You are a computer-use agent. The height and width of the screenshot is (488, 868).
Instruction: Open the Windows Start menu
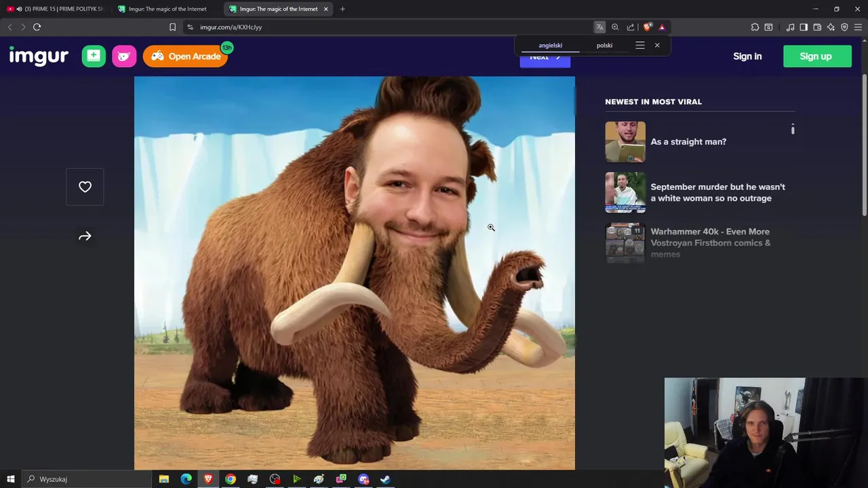click(x=11, y=479)
